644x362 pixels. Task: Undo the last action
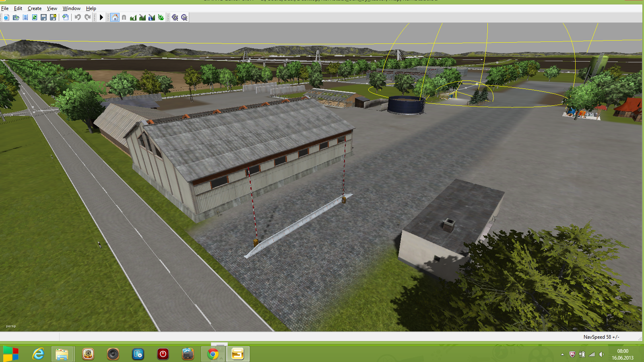tap(78, 17)
